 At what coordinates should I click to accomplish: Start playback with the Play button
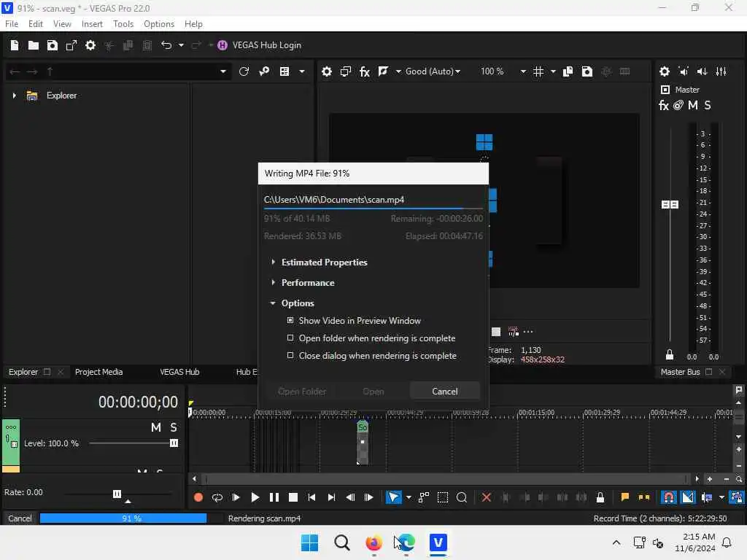(x=255, y=497)
